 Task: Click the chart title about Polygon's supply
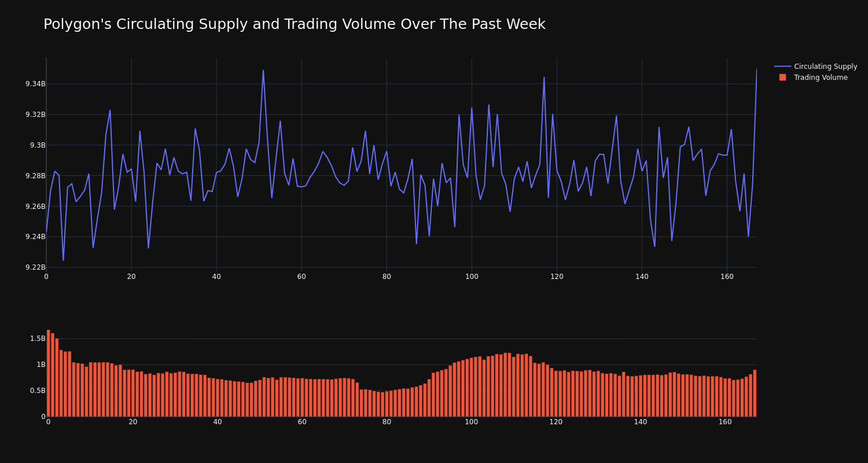point(294,24)
